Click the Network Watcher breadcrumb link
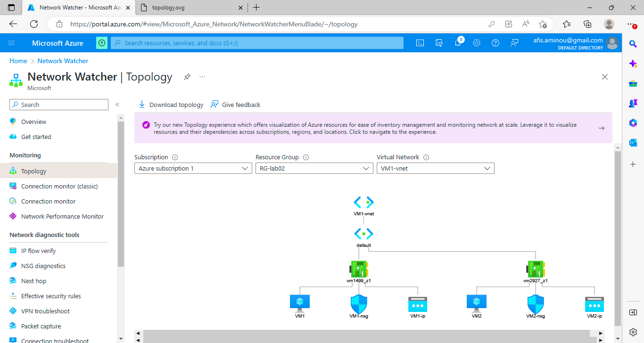The width and height of the screenshot is (644, 343). click(x=63, y=61)
